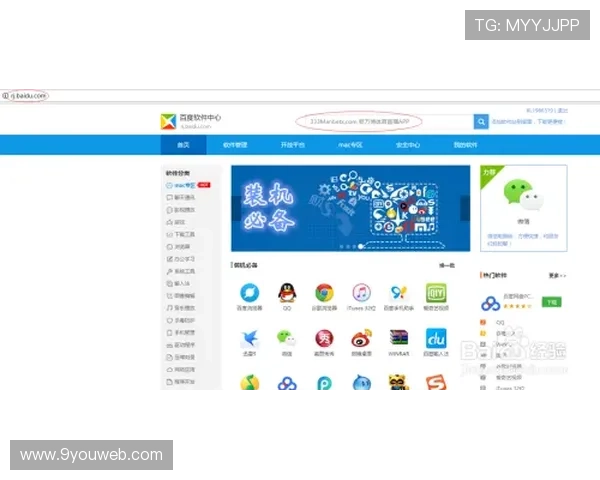This screenshot has width=600, height=480.
Task: Click the browser address bar URL
Action: pyautogui.click(x=28, y=96)
